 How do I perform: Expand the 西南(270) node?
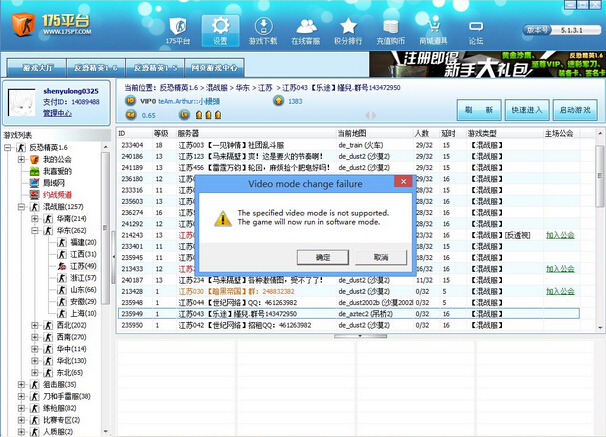[35, 337]
